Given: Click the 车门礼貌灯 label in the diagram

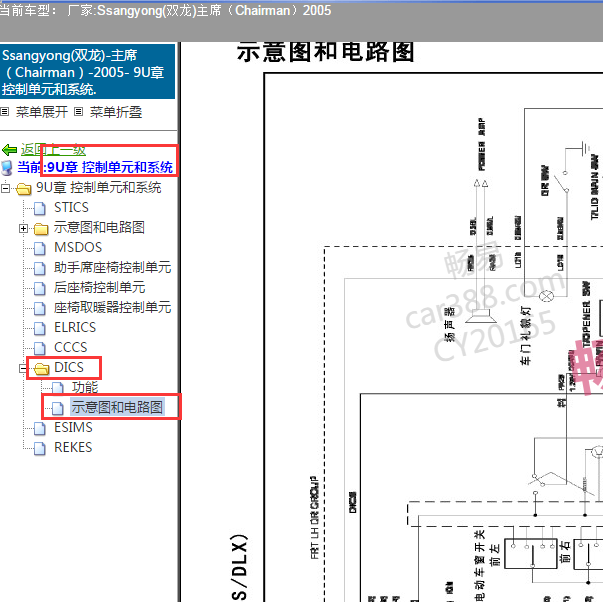Looking at the screenshot, I should (525, 335).
